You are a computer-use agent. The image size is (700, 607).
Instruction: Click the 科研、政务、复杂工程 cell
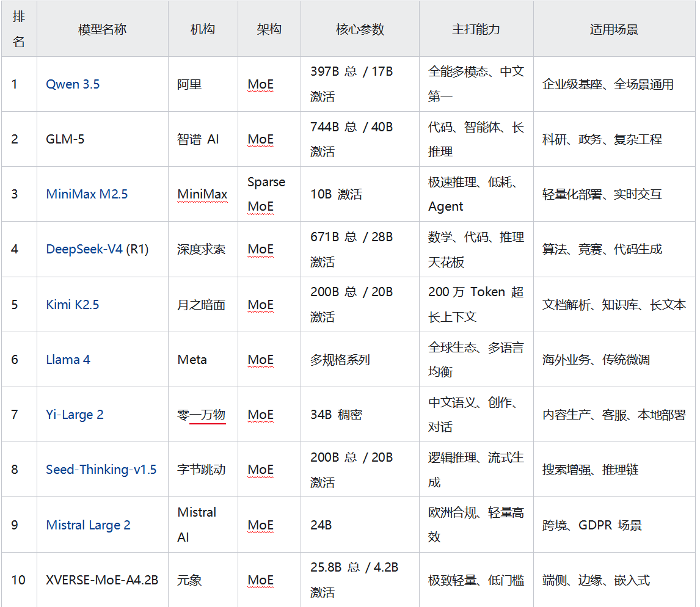pos(614,139)
